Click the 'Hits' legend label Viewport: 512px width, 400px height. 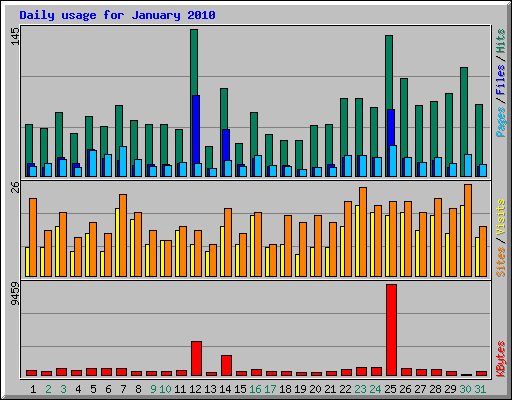tap(501, 41)
